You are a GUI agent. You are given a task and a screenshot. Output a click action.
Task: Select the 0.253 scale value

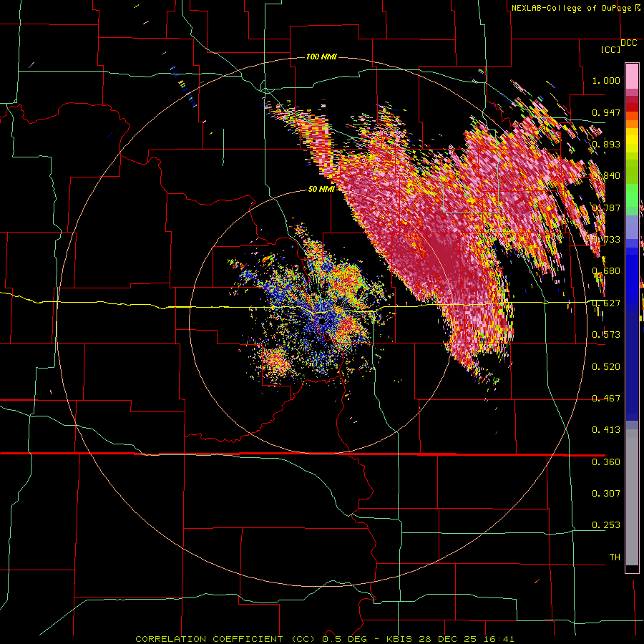tap(606, 525)
